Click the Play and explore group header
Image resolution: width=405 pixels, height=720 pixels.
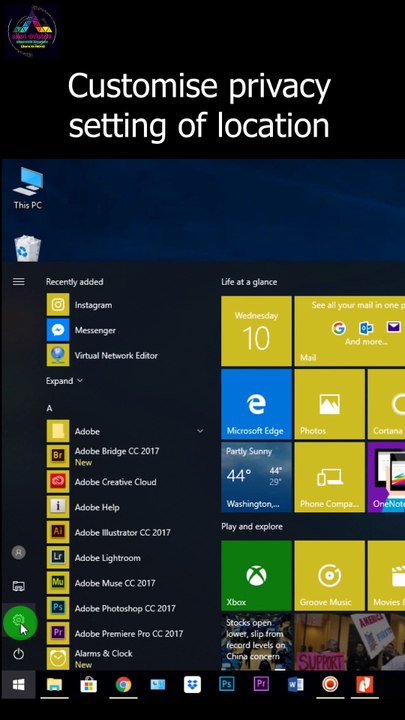click(252, 527)
